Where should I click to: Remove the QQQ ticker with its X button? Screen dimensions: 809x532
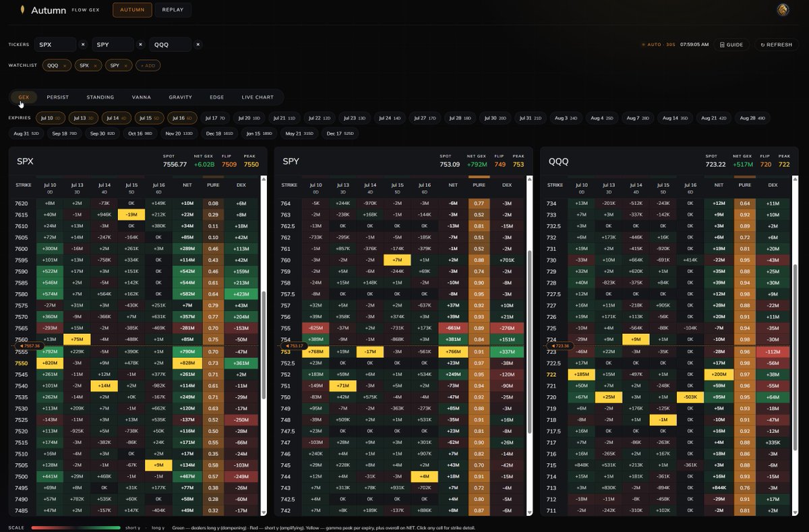click(198, 45)
